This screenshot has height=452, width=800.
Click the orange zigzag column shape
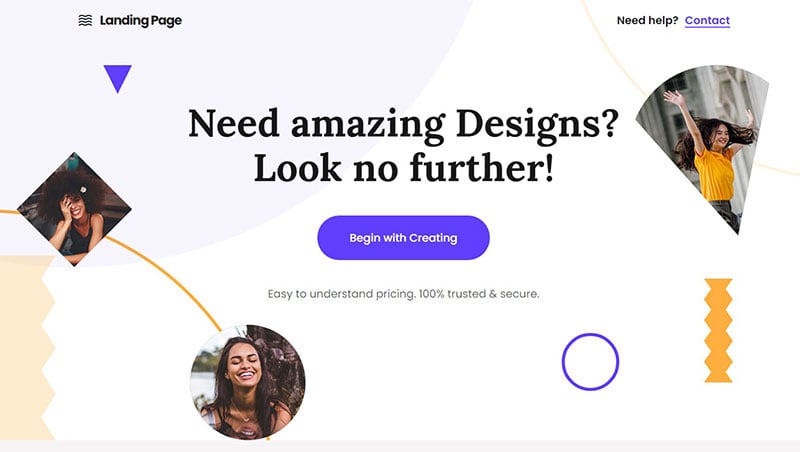(718, 331)
